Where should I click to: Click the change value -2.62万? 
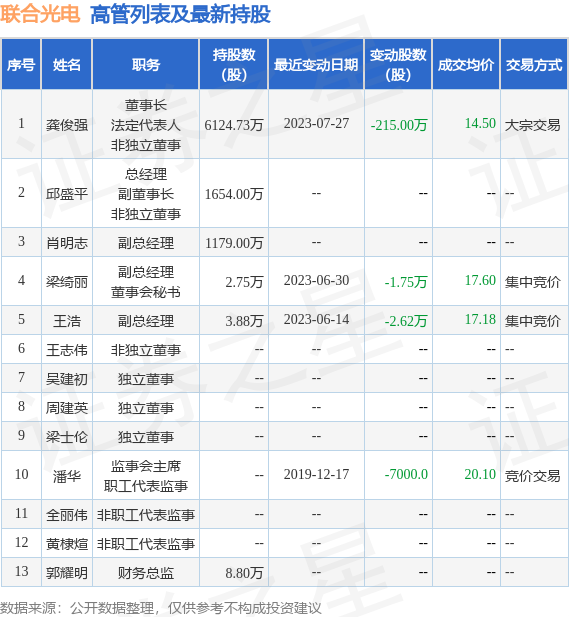click(406, 321)
